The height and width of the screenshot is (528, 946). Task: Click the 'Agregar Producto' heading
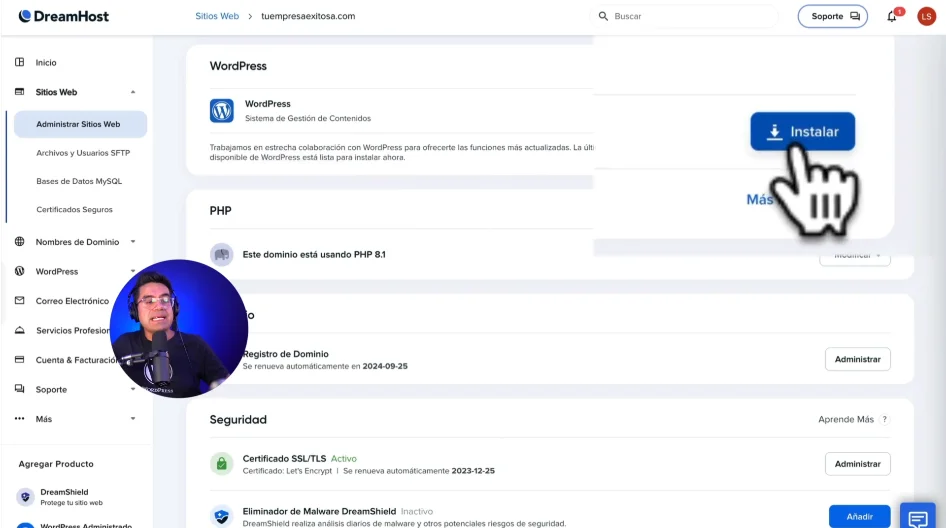(x=56, y=464)
